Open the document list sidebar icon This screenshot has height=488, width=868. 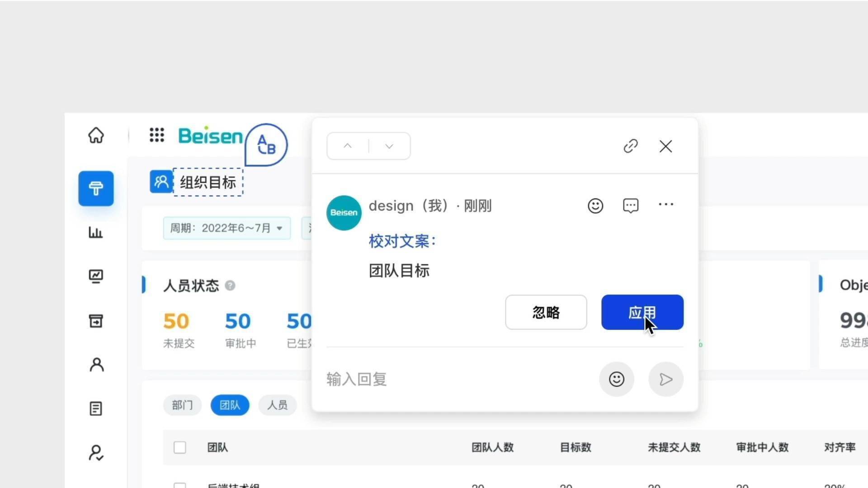[x=96, y=408]
